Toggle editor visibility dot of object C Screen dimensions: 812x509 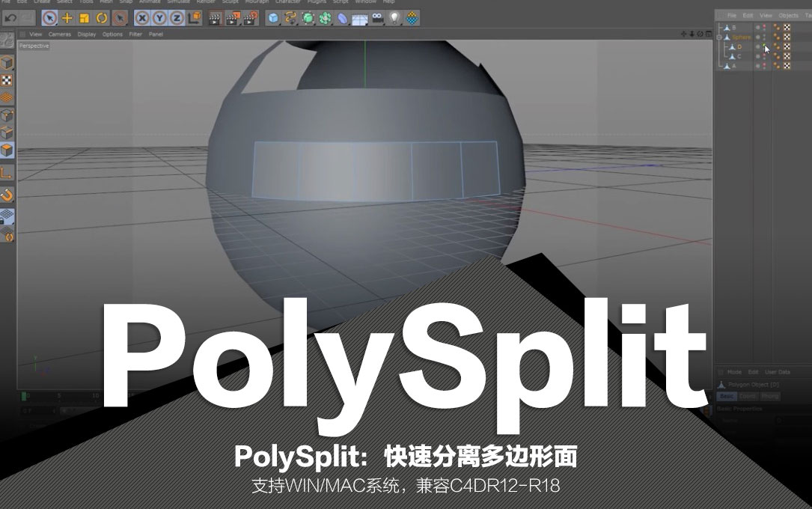764,55
